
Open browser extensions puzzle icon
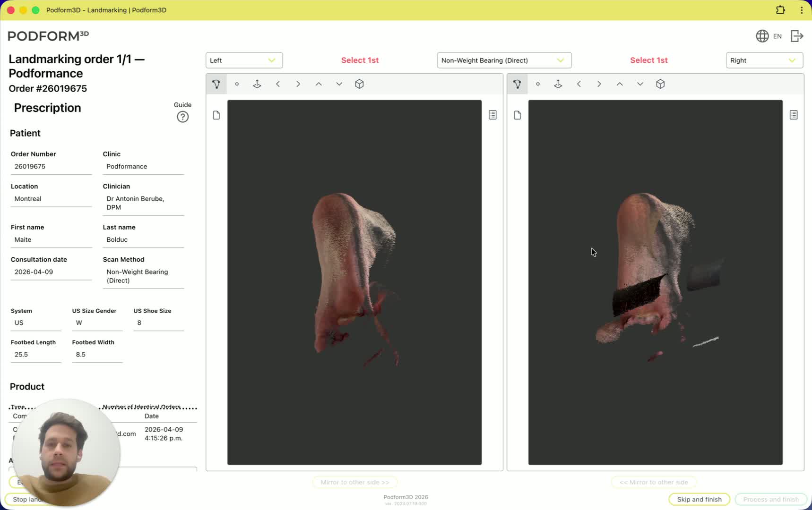pos(780,10)
